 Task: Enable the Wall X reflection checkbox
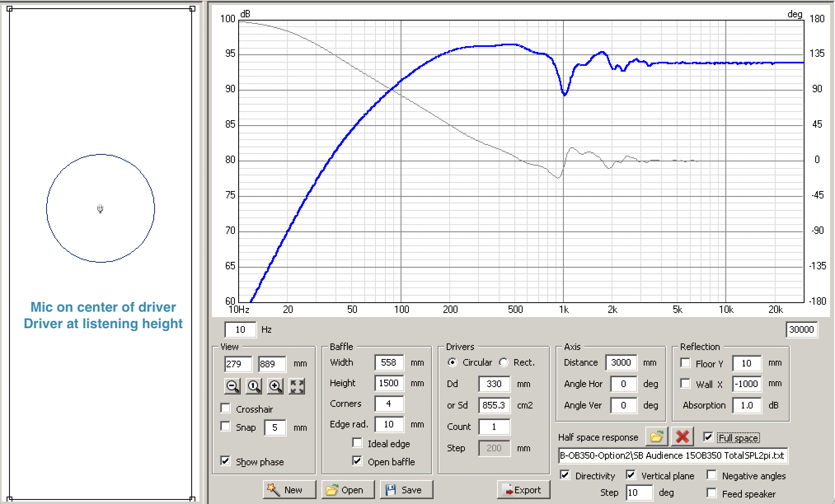[x=685, y=383]
